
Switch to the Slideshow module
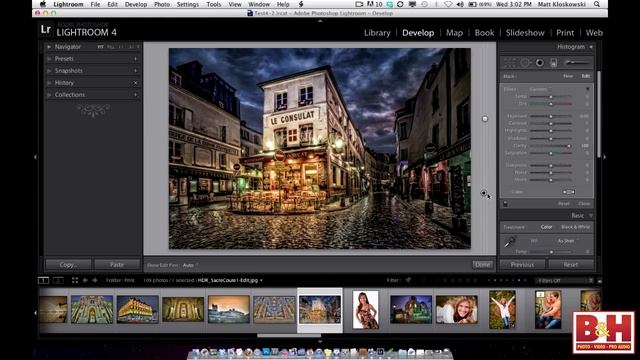[525, 33]
